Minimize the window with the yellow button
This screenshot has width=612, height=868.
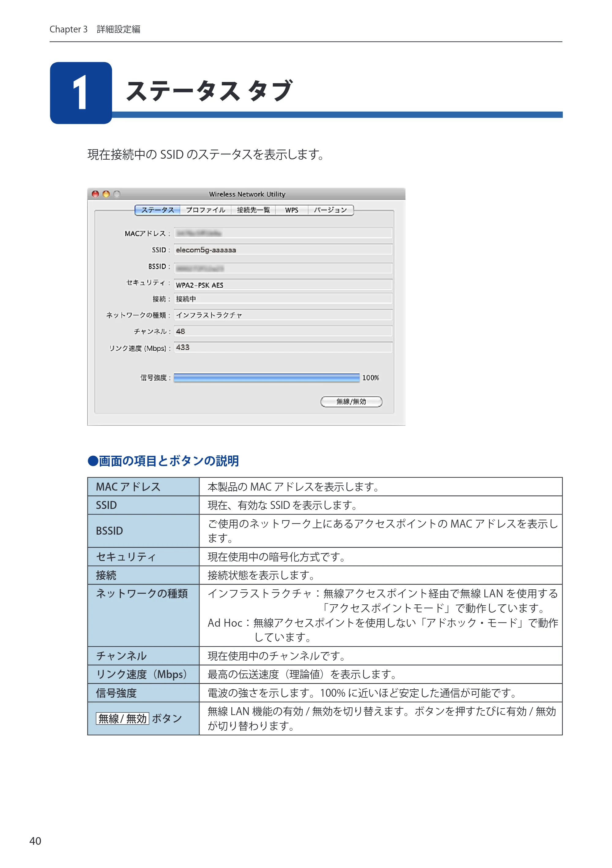tap(106, 194)
